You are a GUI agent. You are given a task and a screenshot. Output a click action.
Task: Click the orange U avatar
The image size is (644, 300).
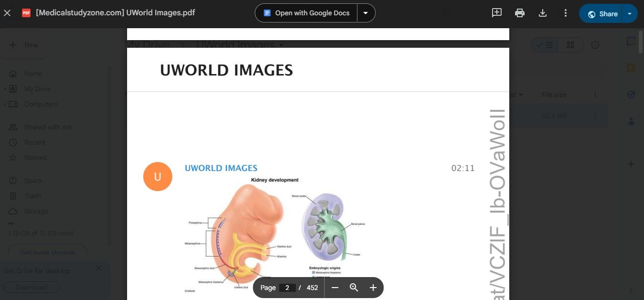click(x=158, y=177)
